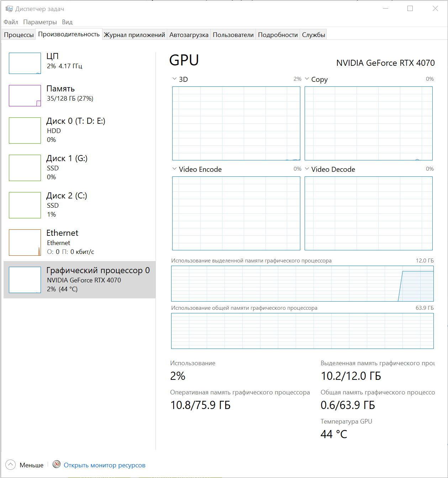Screen dimensions: 448x478
Task: Open the 3D engine dropdown
Action: (x=174, y=79)
